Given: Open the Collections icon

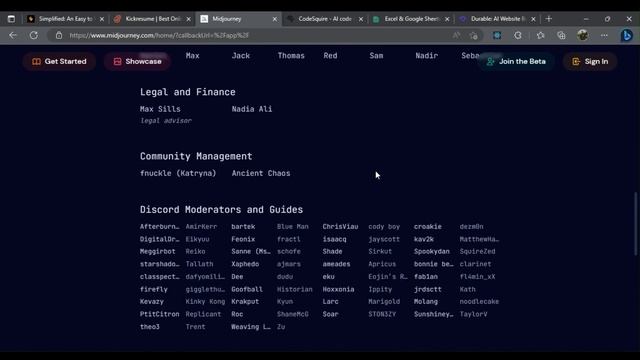Looking at the screenshot, I should tap(561, 36).
